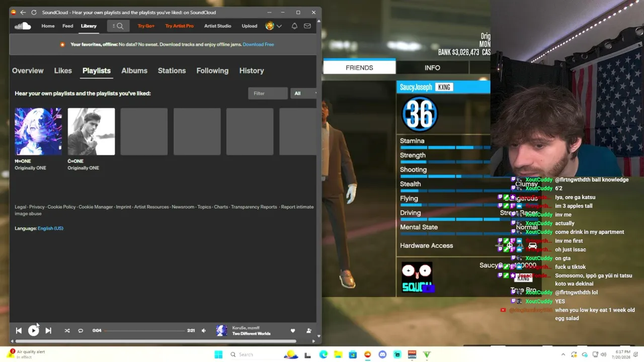The width and height of the screenshot is (644, 362).
Task: Open the Windows Start menu
Action: pyautogui.click(x=218, y=354)
